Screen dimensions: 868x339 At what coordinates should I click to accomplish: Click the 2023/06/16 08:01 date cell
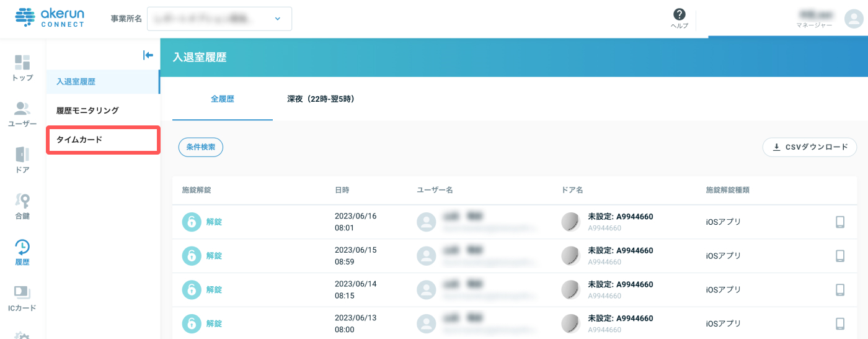355,222
